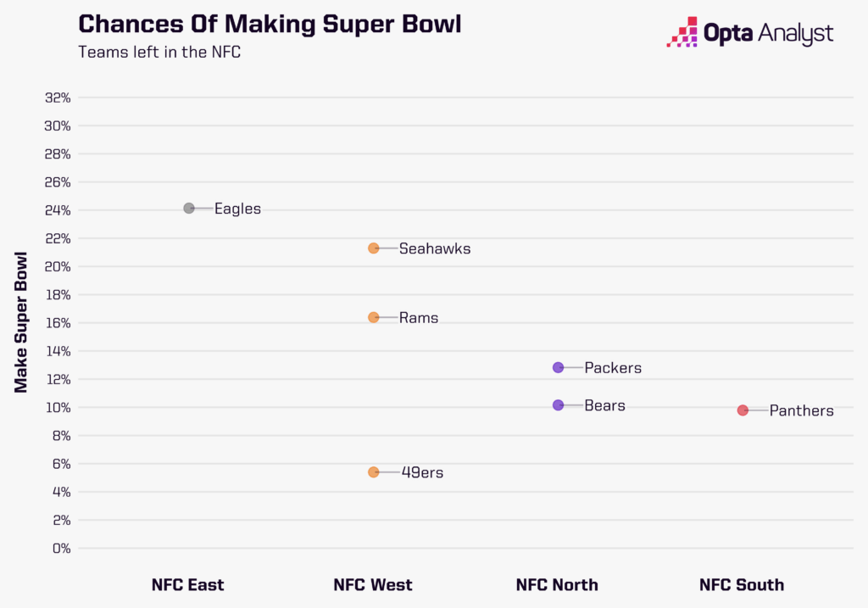Click the Opta Analyst logo icon
The image size is (868, 608).
click(x=683, y=31)
